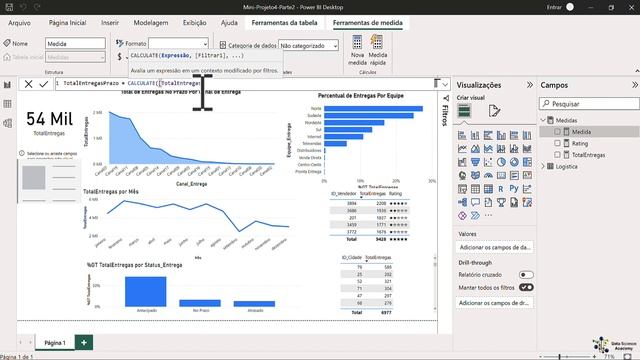Screen dimensions: 640x360
Task: Switch to Report view in left sidebar
Action: pos(7,85)
